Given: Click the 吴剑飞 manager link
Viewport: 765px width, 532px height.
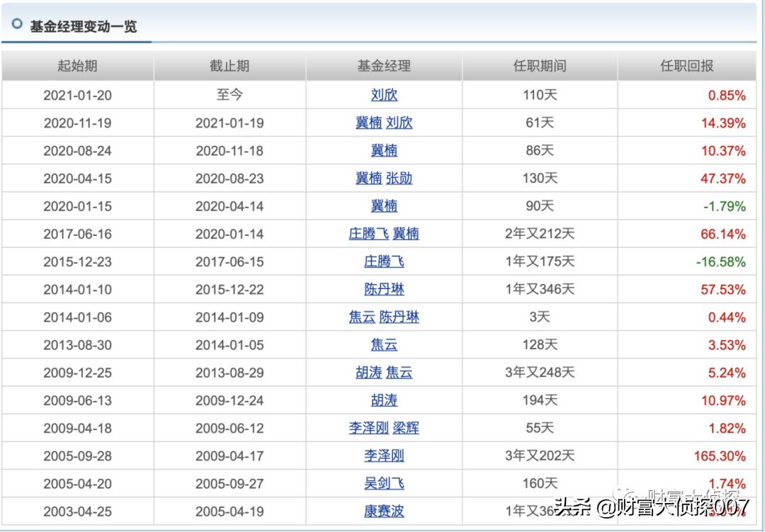Looking at the screenshot, I should coord(384,484).
